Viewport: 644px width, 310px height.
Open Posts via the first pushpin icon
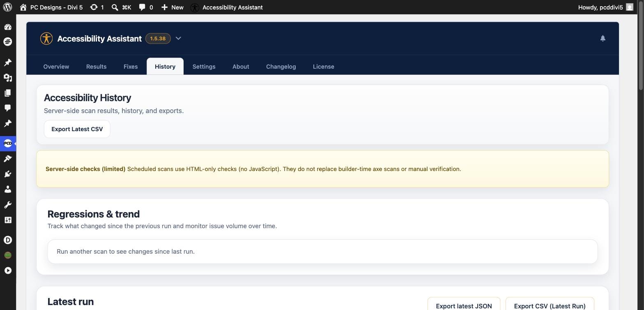coord(8,62)
